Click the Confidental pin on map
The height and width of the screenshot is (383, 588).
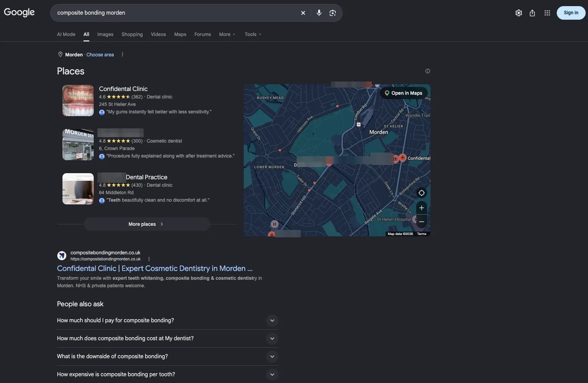click(403, 157)
